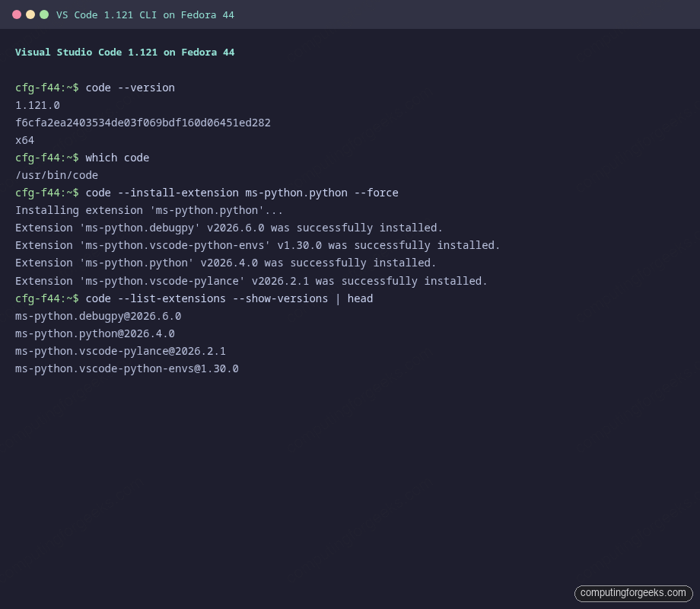Click the version output '1.121.0'

point(37,106)
